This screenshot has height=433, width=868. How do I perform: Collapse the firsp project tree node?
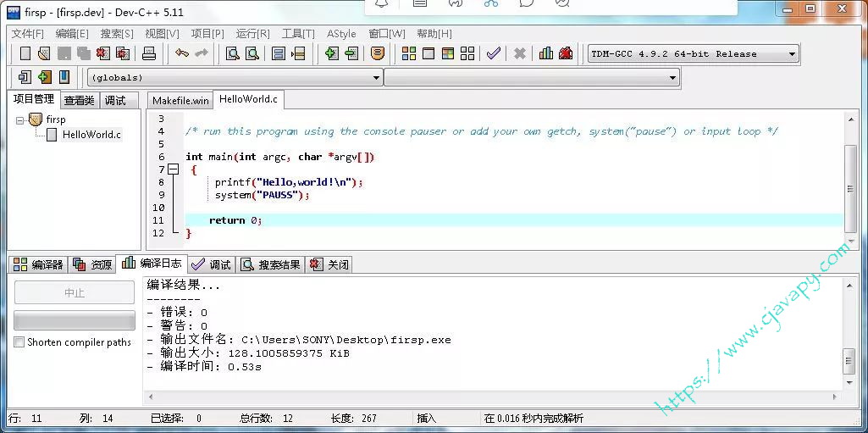[x=20, y=119]
